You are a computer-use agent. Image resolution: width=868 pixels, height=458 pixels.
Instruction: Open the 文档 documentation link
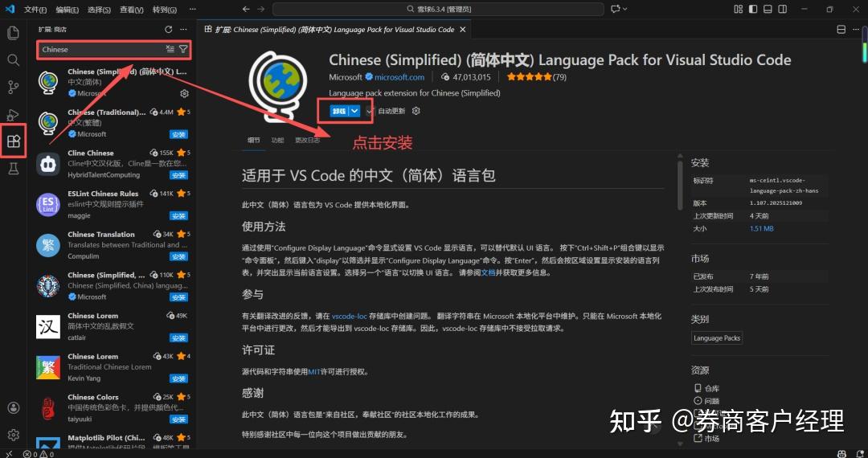(488, 272)
